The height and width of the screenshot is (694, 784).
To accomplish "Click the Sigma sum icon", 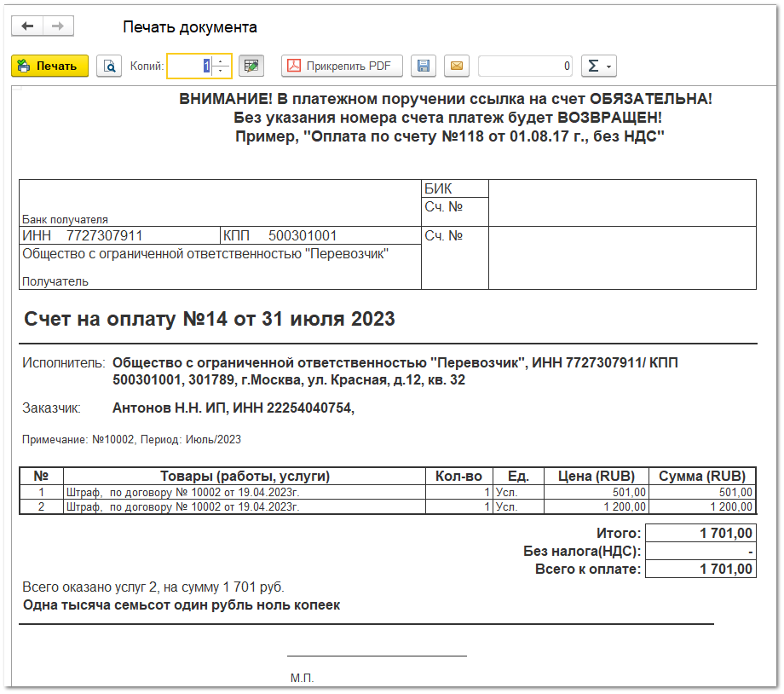I will [594, 66].
